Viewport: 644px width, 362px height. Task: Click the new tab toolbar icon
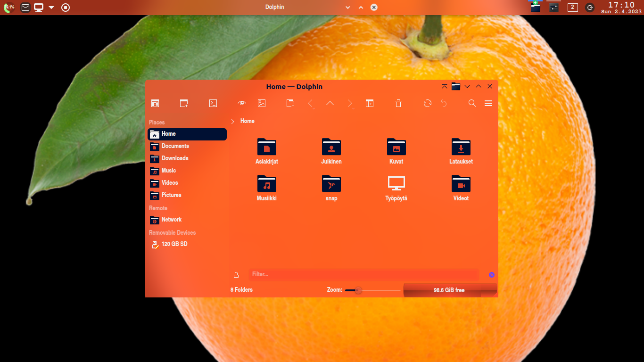pyautogui.click(x=370, y=103)
